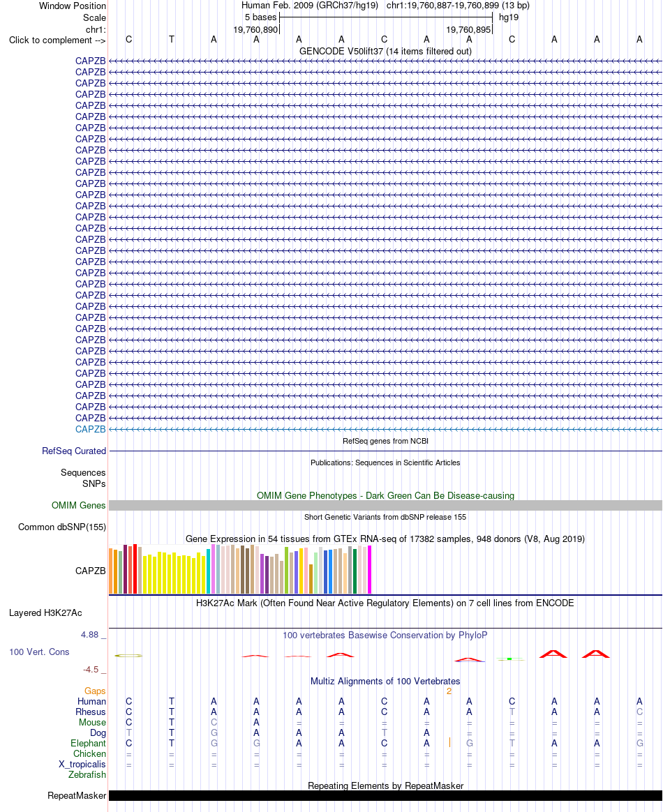Open the 'GENCODE V50lift37 (14 items filtered out)' title
The height and width of the screenshot is (812, 663).
(x=385, y=51)
